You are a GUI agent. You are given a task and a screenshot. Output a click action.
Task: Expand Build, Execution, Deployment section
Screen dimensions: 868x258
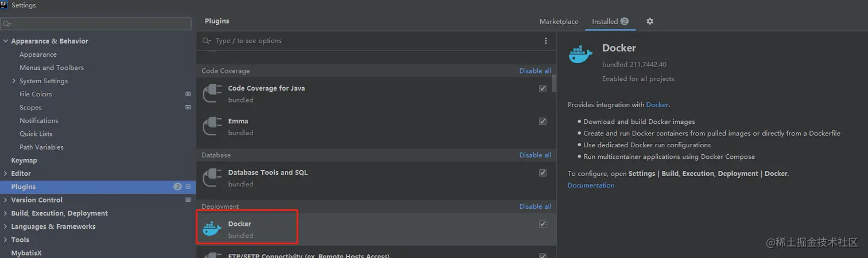[6, 213]
